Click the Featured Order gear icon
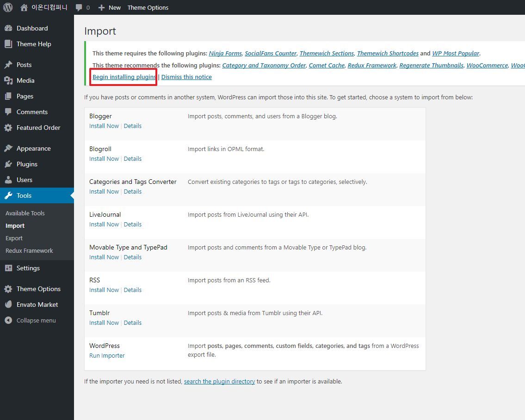Image resolution: width=525 pixels, height=420 pixels. [x=8, y=128]
